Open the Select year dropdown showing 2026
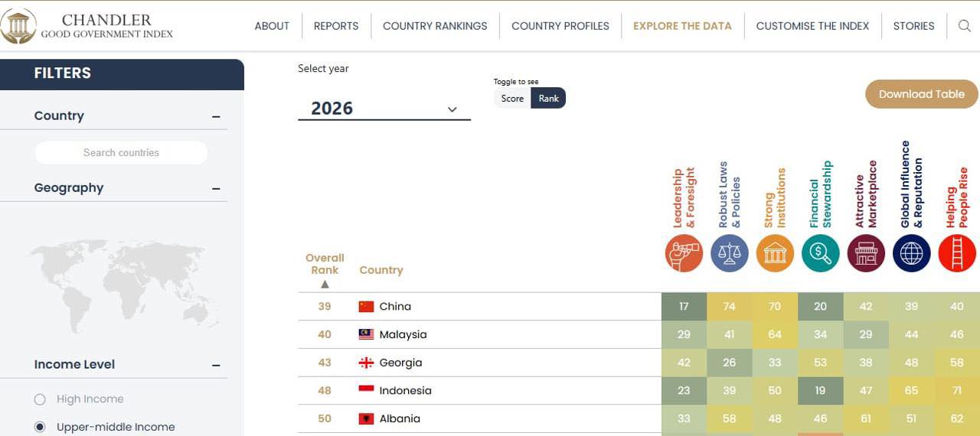Viewport: 980px width, 436px height. pos(384,109)
